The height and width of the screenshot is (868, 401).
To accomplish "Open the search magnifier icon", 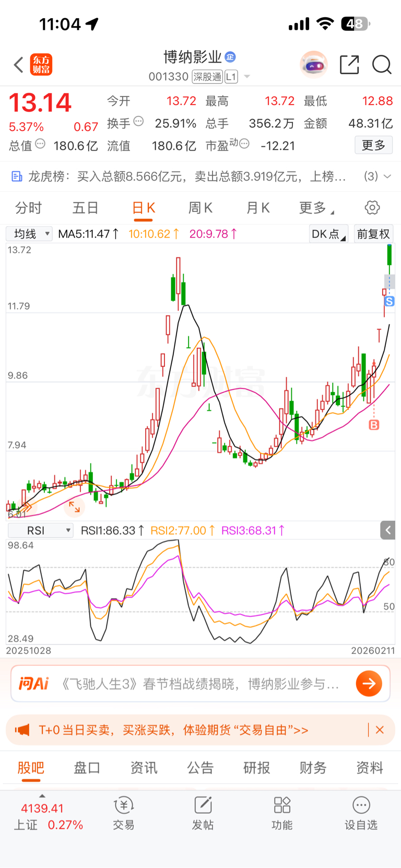I will [382, 65].
